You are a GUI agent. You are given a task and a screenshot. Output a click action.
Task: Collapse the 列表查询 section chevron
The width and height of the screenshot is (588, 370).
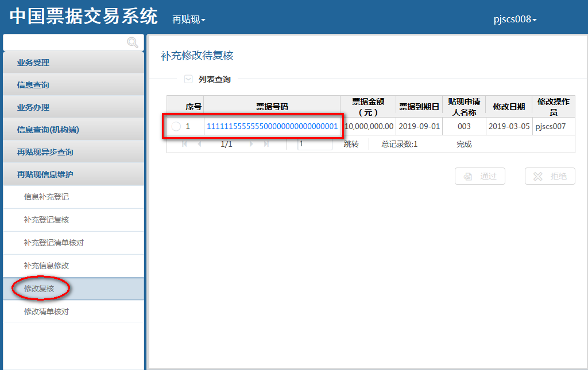tap(188, 79)
